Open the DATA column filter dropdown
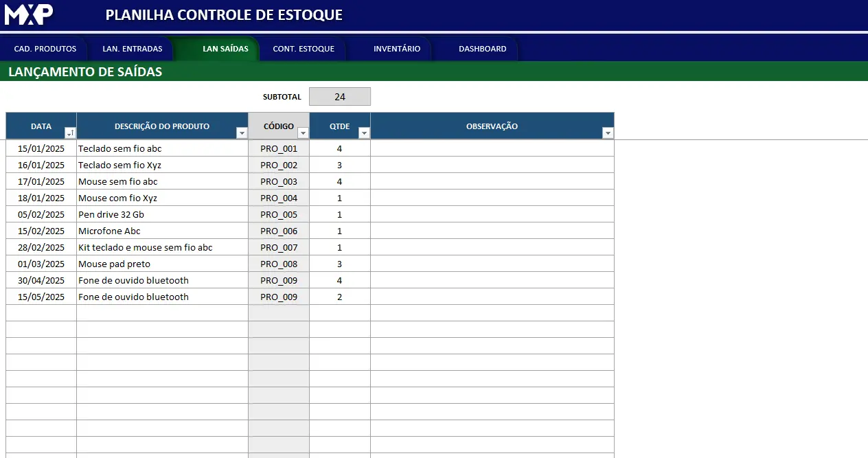This screenshot has width=868, height=458. (70, 133)
